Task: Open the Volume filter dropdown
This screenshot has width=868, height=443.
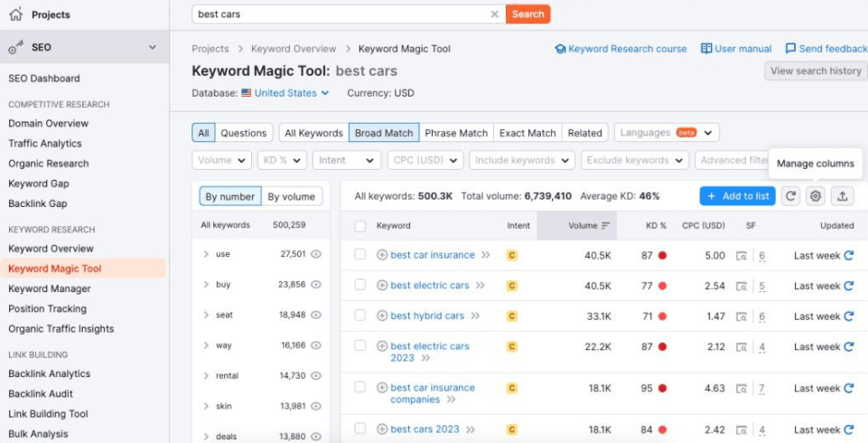Action: 221,161
